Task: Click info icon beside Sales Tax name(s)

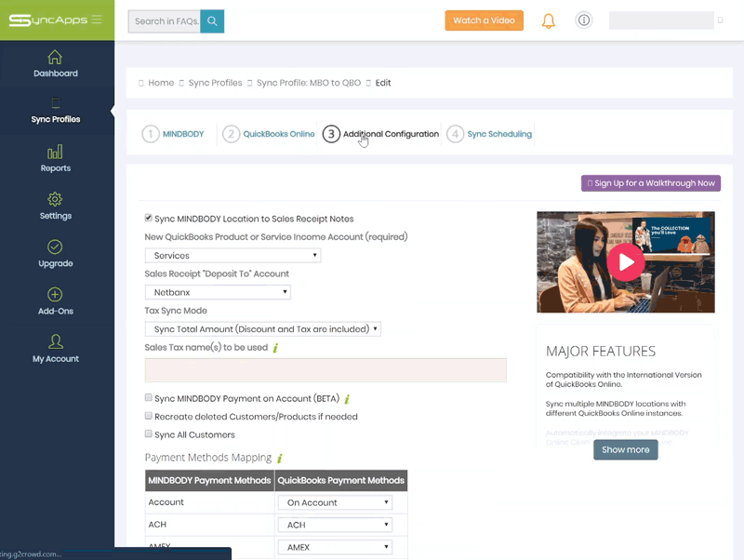Action: tap(275, 348)
